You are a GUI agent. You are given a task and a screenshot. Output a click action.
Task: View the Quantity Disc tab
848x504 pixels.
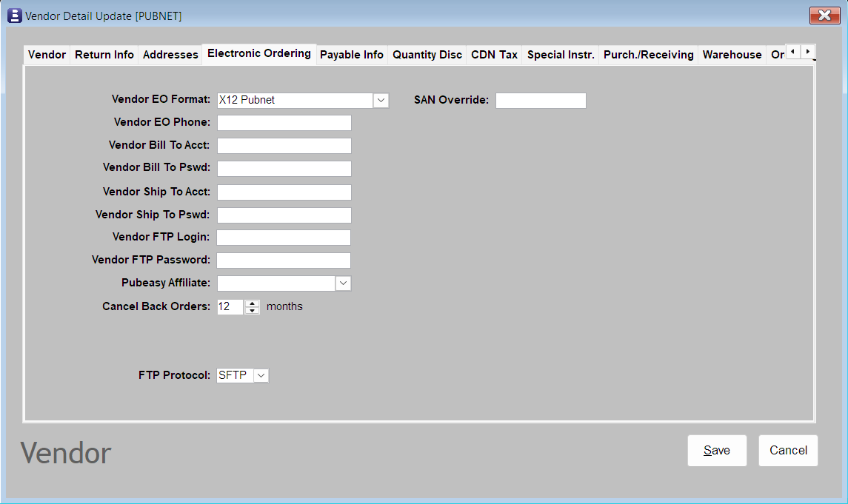tap(427, 53)
